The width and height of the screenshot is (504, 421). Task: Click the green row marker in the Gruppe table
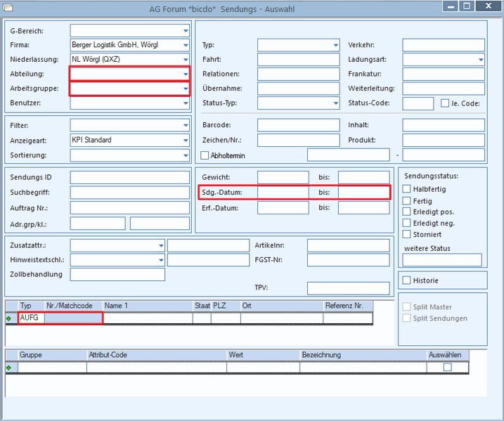tap(8, 368)
